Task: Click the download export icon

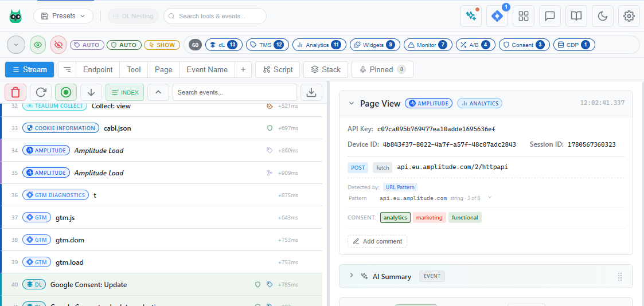Action: (311, 92)
